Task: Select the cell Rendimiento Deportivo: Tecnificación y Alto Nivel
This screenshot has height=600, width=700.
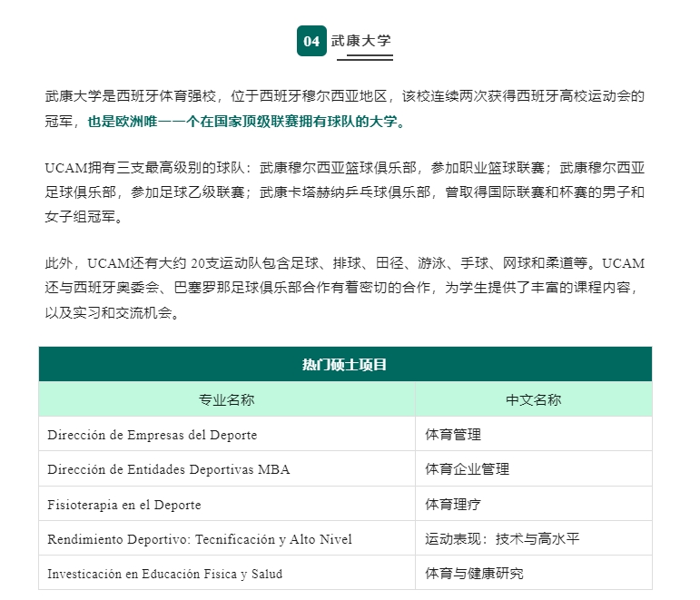Action: coord(227,538)
